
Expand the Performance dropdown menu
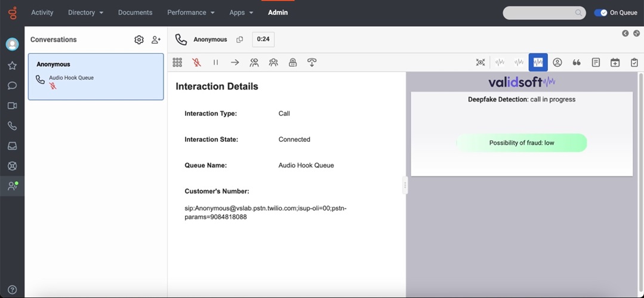190,13
